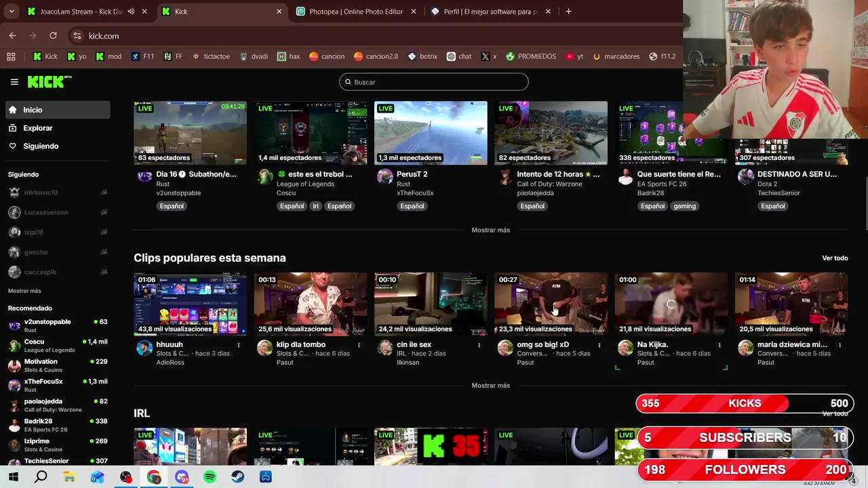Open the tab search dropdown arrow
The image size is (868, 488).
coord(12,12)
